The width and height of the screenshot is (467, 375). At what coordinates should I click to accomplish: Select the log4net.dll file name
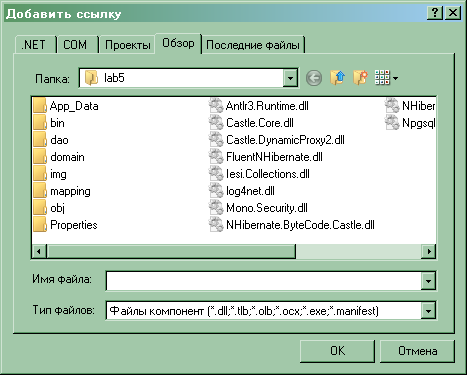tap(250, 191)
